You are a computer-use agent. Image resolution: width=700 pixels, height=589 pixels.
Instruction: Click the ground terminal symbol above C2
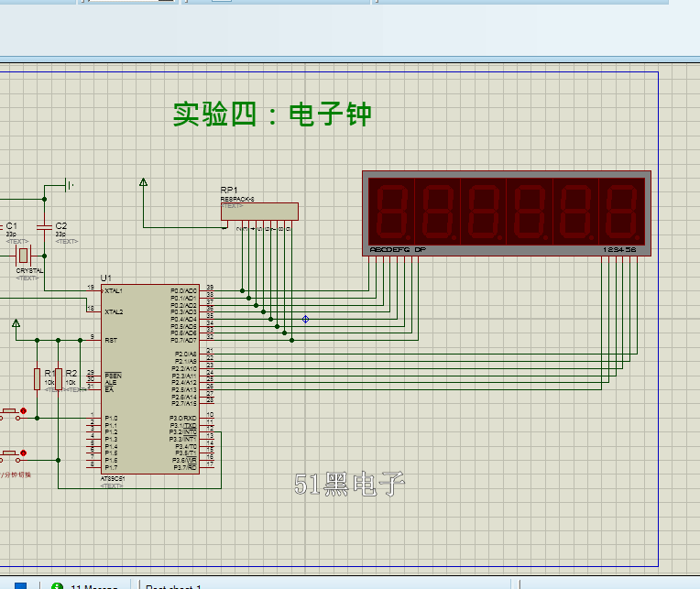coord(69,184)
